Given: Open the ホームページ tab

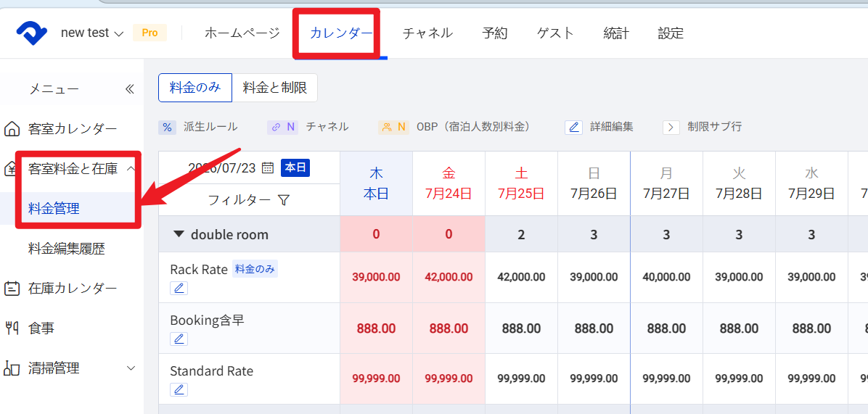Looking at the screenshot, I should pos(242,33).
